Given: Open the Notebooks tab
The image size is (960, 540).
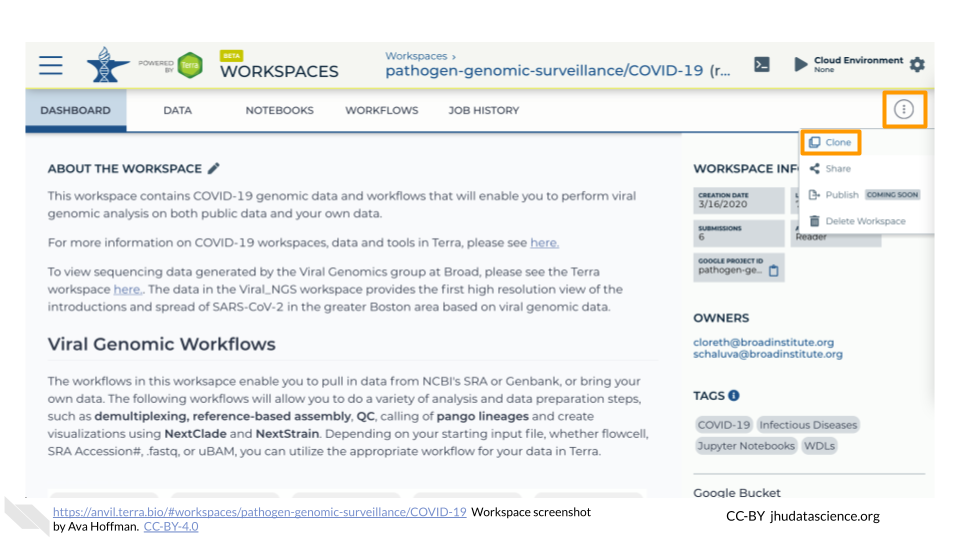Looking at the screenshot, I should (x=279, y=110).
